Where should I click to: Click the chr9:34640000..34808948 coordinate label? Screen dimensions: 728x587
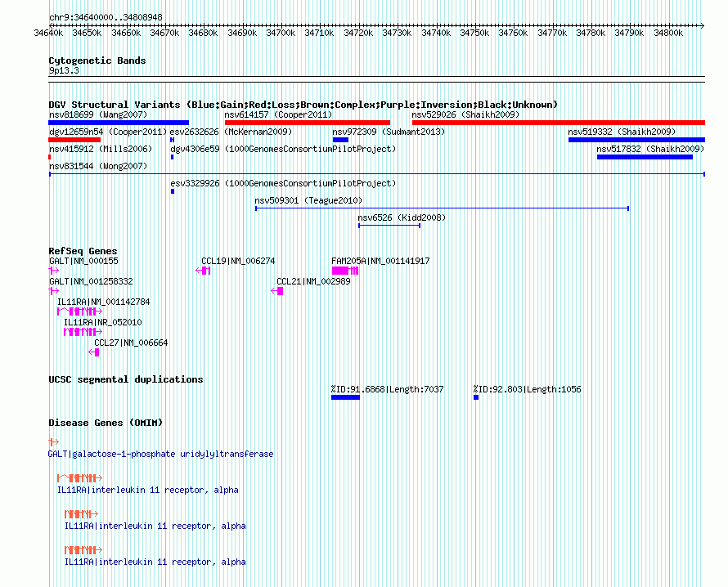point(106,17)
